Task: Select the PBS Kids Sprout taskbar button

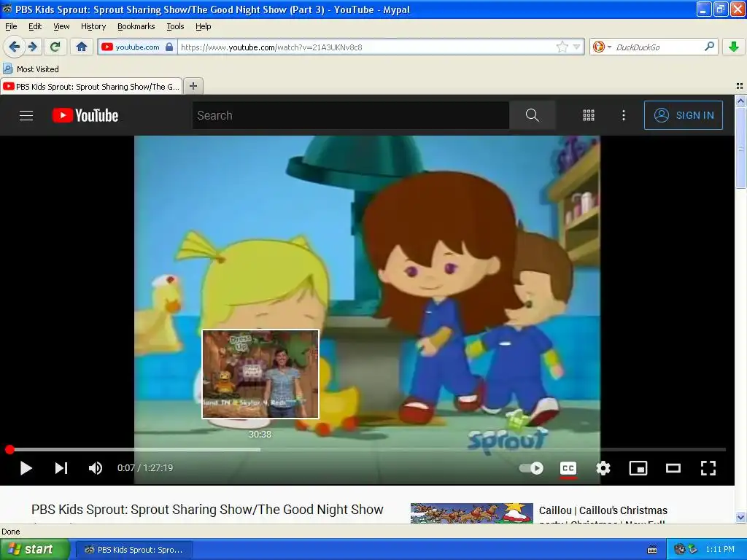Action: 134,550
